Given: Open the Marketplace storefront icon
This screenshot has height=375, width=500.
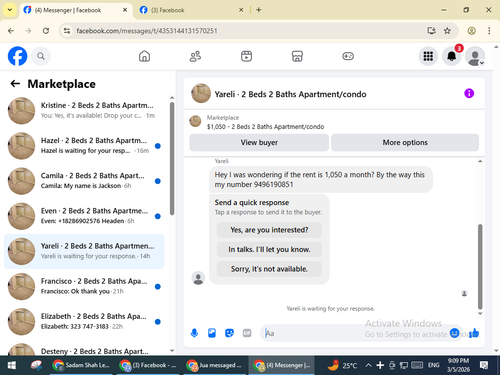Looking at the screenshot, I should (x=297, y=56).
